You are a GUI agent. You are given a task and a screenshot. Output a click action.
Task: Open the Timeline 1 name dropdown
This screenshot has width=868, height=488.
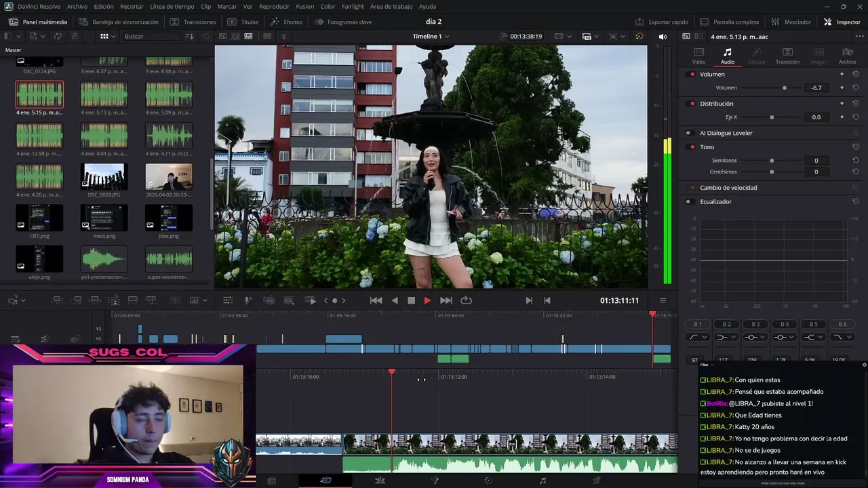click(x=431, y=36)
